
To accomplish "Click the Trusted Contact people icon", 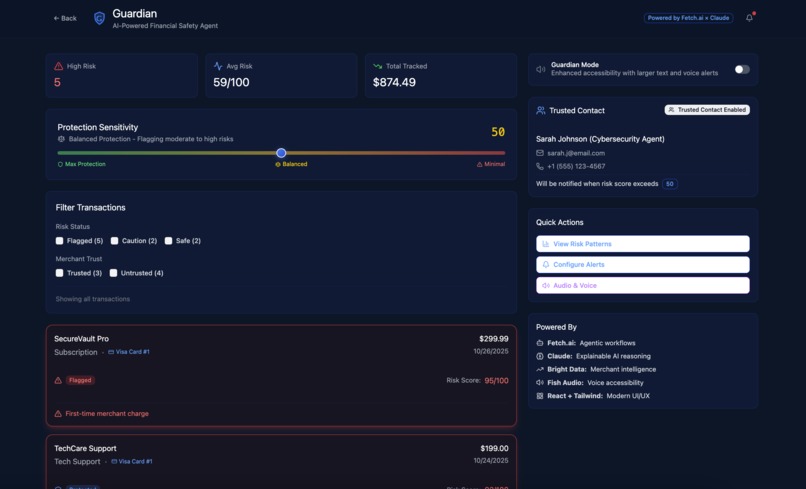I will pyautogui.click(x=541, y=111).
